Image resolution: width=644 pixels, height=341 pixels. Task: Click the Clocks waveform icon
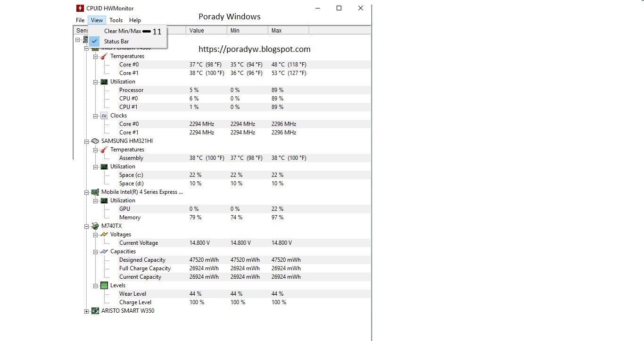(x=104, y=116)
